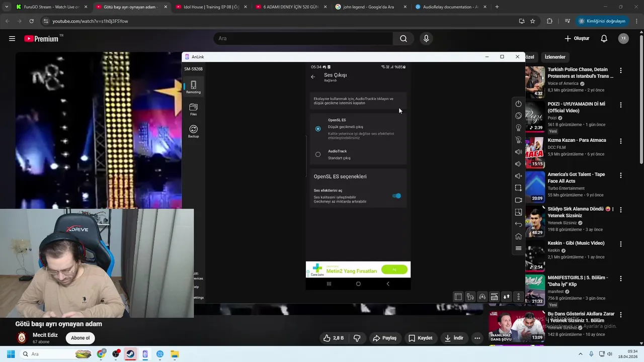The width and height of the screenshot is (644, 362).
Task: Rotate the phone screen via AnLink toolbar
Action: tap(518, 116)
